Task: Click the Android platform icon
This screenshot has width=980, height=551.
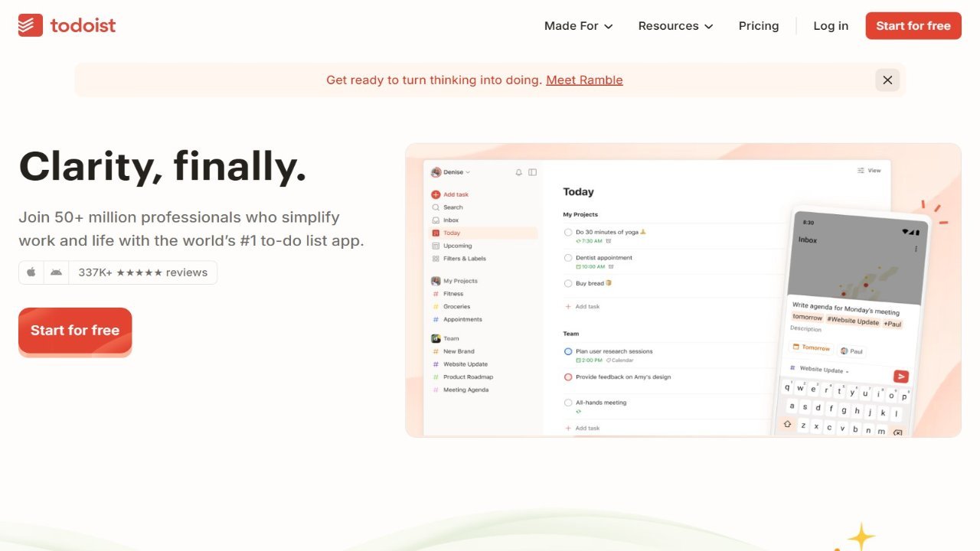Action: pyautogui.click(x=56, y=272)
